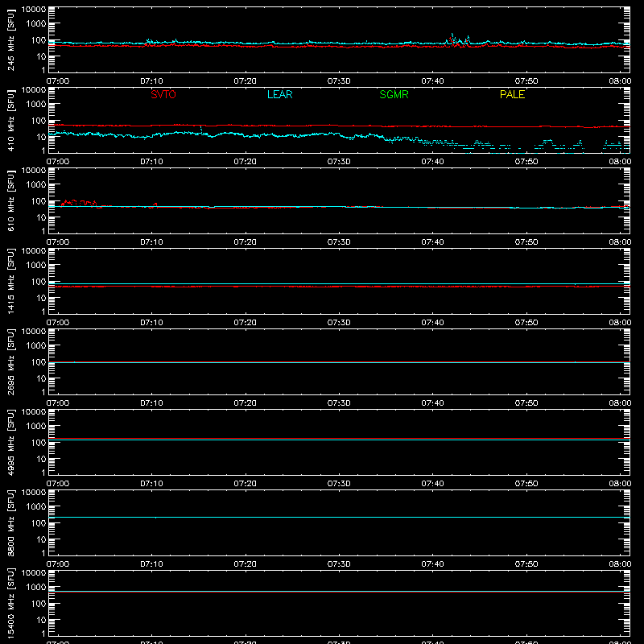Click the SGMR station legend label
The height and width of the screenshot is (644, 644).
point(394,94)
